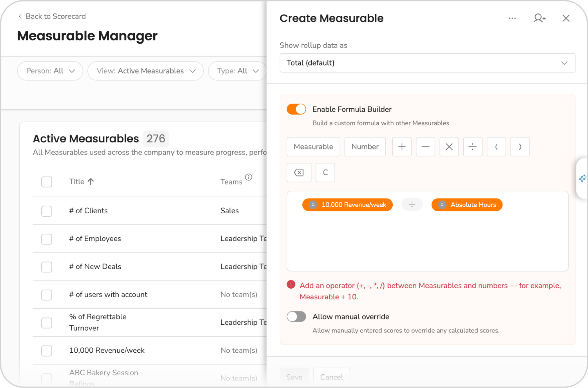The image size is (588, 388).
Task: Click the backspace icon in Formula Builder
Action: coord(299,172)
